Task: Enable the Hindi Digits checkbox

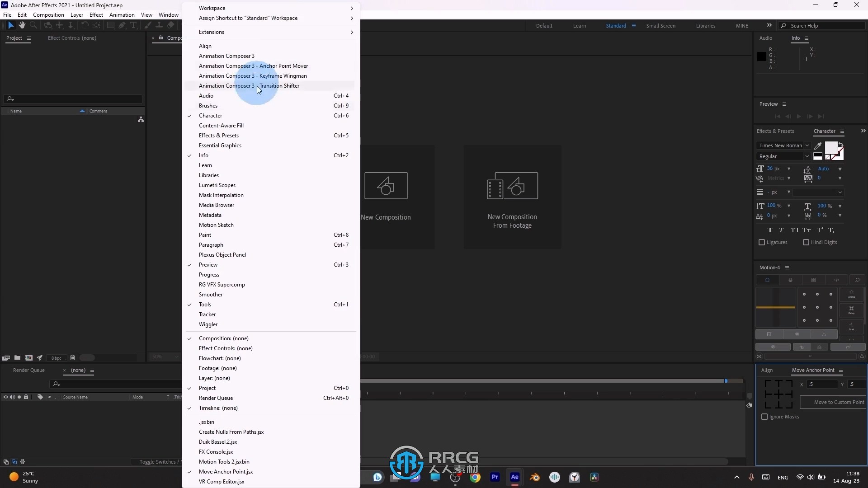Action: [806, 243]
